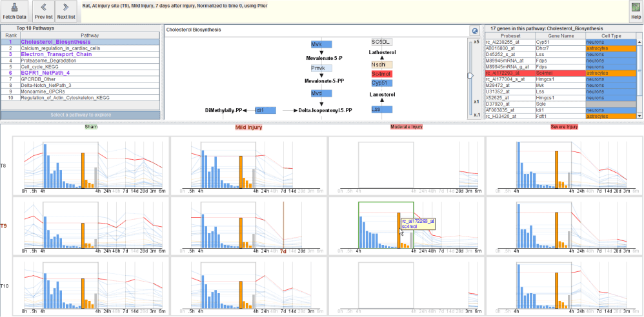The width and height of the screenshot is (644, 317).
Task: Advance using the Next list arrow
Action: tap(65, 10)
